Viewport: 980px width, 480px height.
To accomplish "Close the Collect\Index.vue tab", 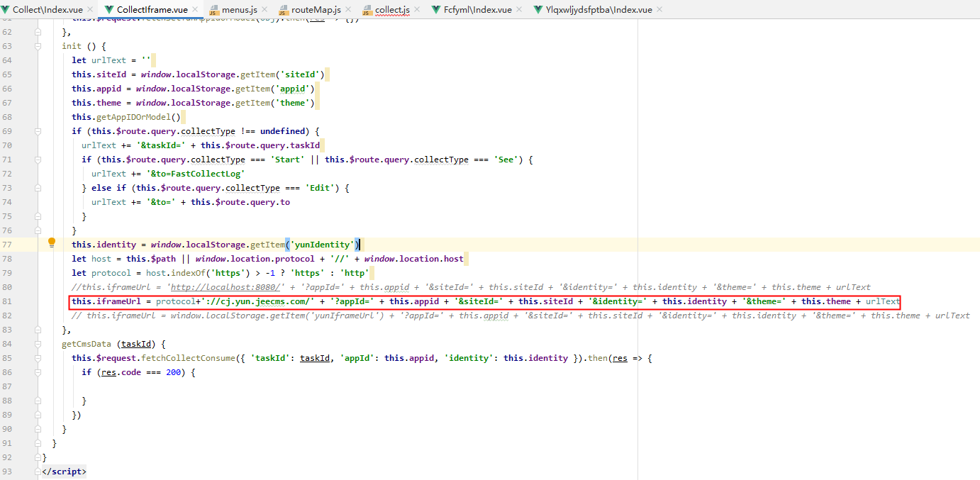I will [90, 10].
